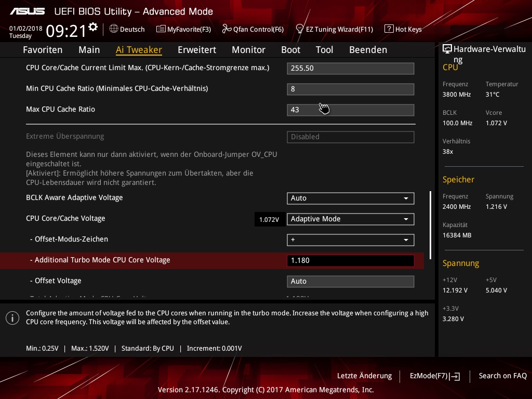Open Qfan Control fan icon
532x399 pixels.
(227, 29)
